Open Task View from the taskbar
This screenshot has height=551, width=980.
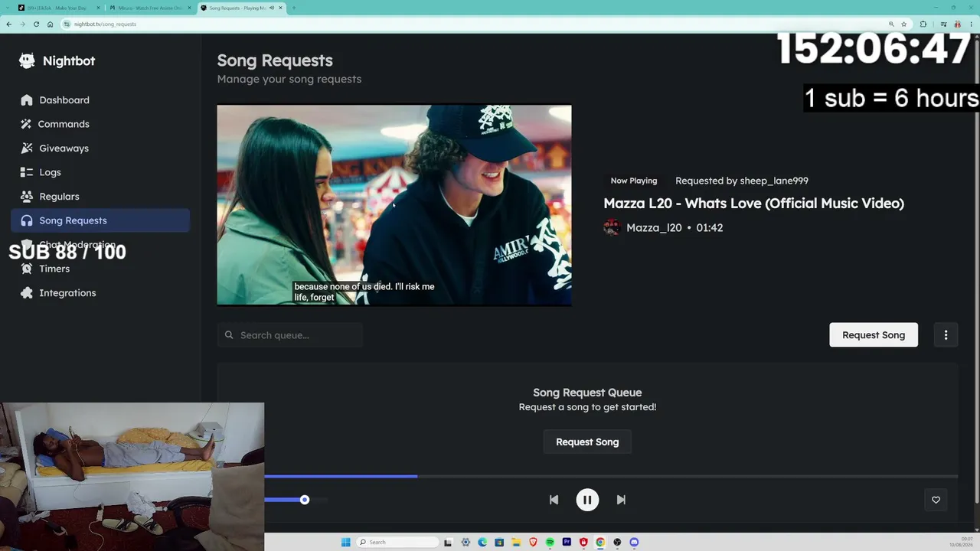pyautogui.click(x=449, y=543)
